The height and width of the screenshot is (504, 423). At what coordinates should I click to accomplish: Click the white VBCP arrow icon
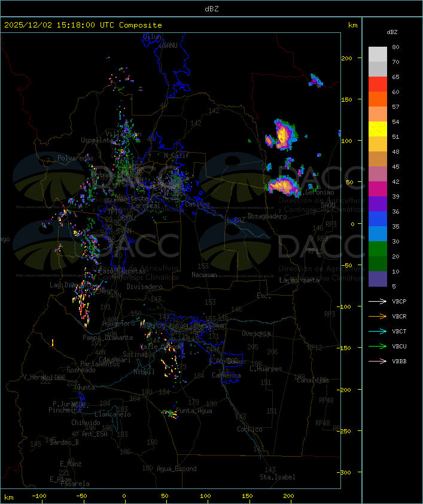point(378,301)
